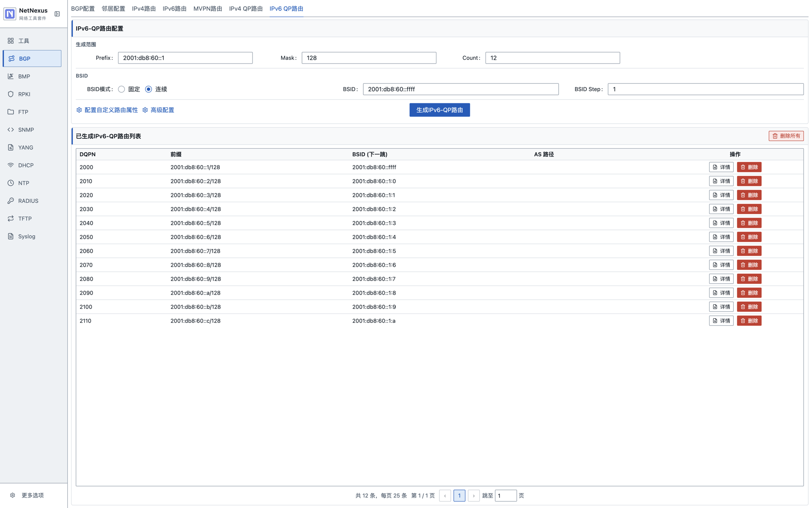Switch to BGP配置 tab
Viewport: 812px width, 508px height.
coord(83,8)
